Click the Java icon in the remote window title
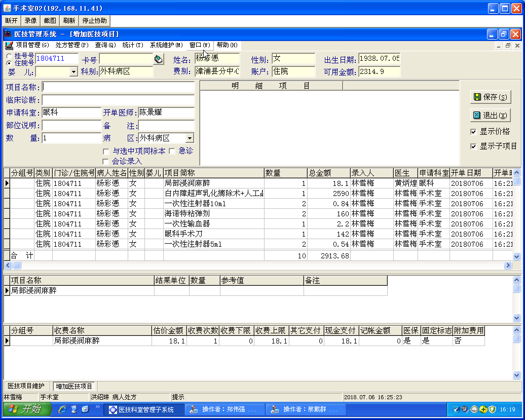Image resolution: width=525 pixels, height=420 pixels. coord(7,8)
